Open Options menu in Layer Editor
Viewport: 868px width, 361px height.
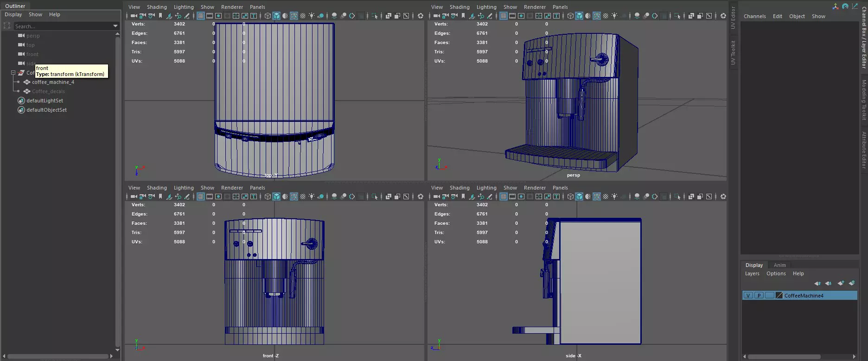point(776,273)
